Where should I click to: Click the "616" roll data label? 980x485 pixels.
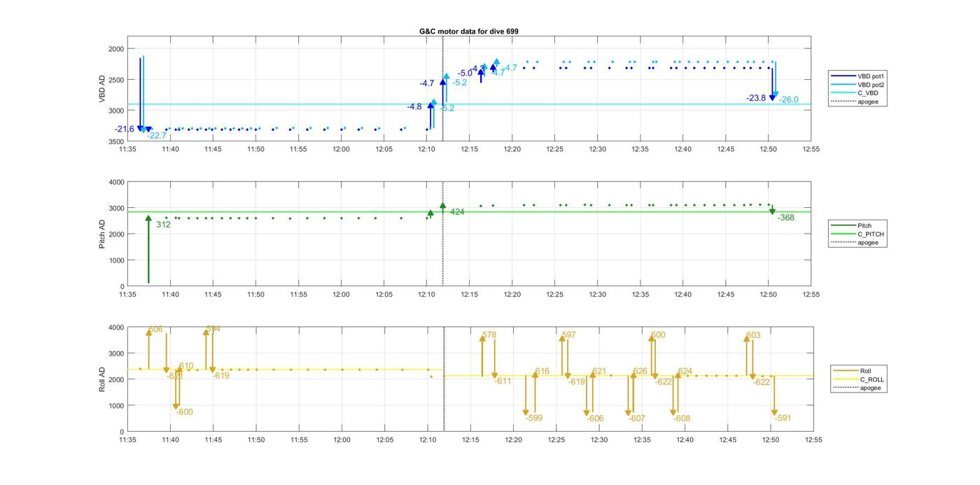542,372
